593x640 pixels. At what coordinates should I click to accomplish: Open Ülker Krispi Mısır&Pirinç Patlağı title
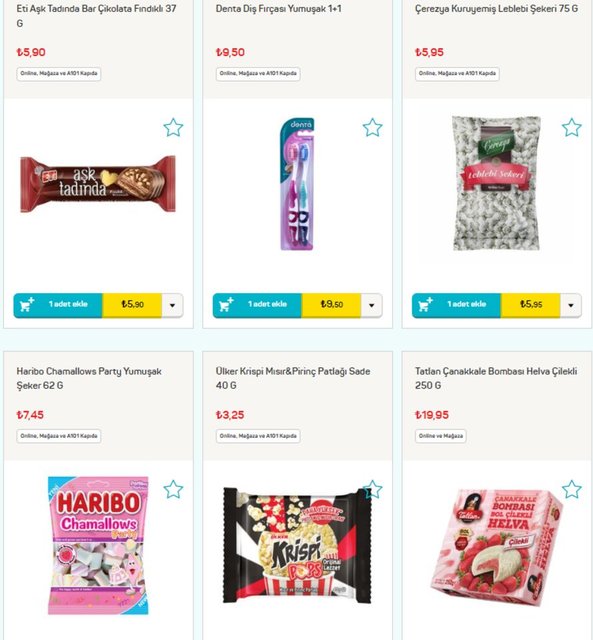(293, 378)
